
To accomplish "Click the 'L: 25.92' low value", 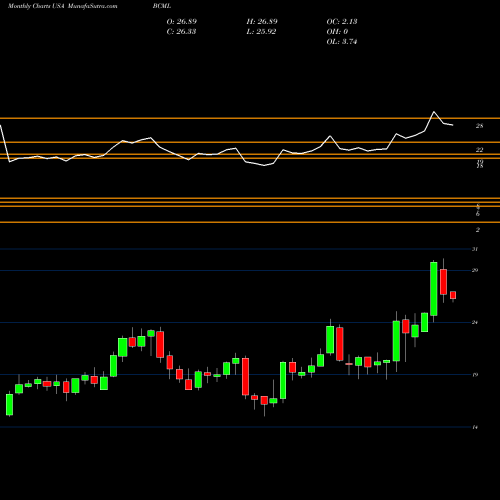I will tap(261, 32).
